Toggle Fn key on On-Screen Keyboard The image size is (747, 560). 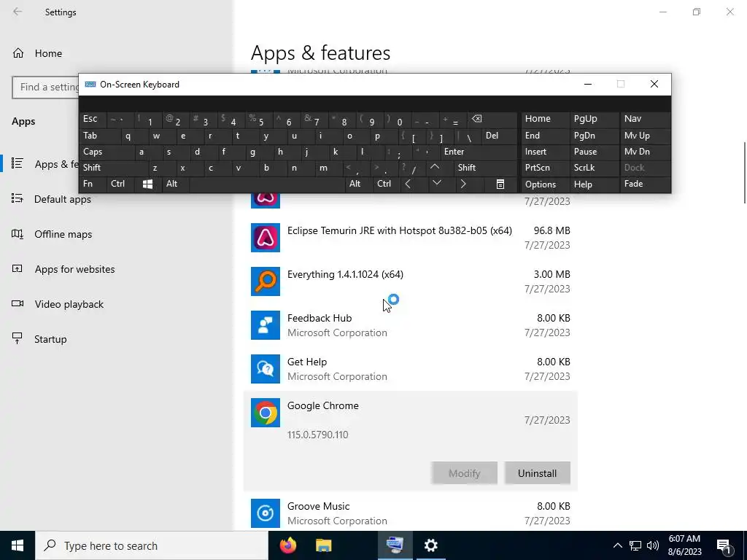(93, 184)
